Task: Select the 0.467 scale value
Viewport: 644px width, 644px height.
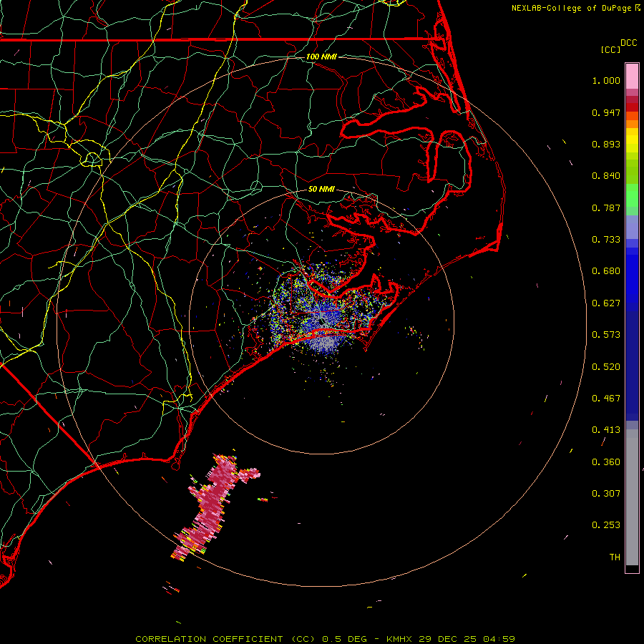Action: click(606, 399)
